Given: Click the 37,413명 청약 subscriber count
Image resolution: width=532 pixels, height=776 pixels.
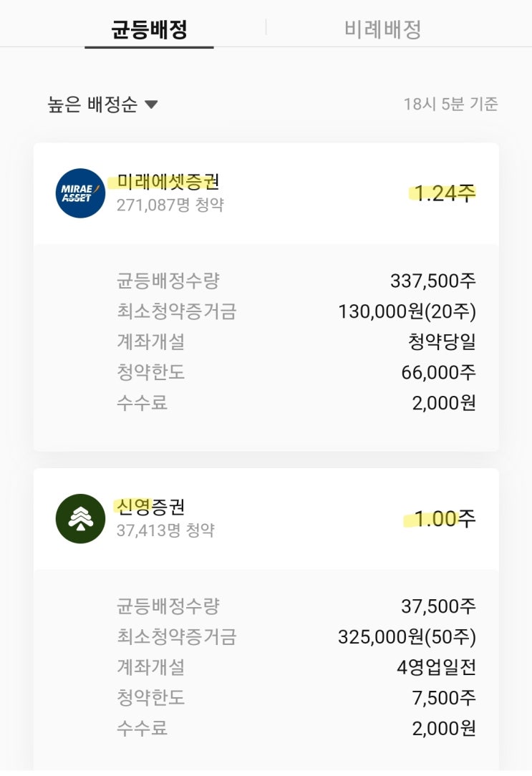Looking at the screenshot, I should (165, 530).
